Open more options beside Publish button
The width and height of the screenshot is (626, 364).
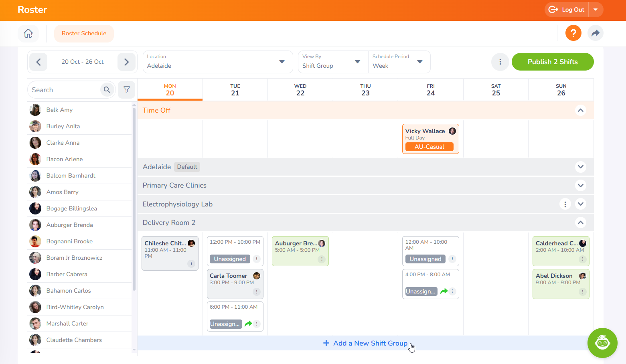500,62
